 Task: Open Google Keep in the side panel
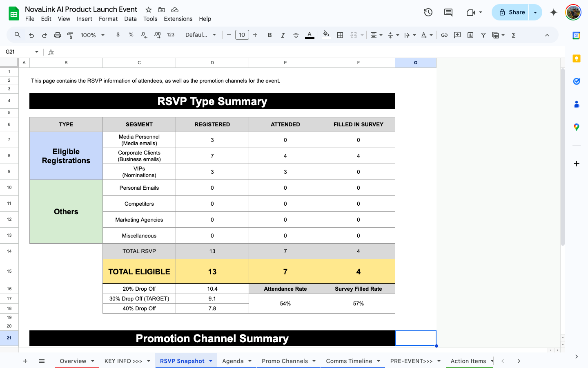(577, 58)
